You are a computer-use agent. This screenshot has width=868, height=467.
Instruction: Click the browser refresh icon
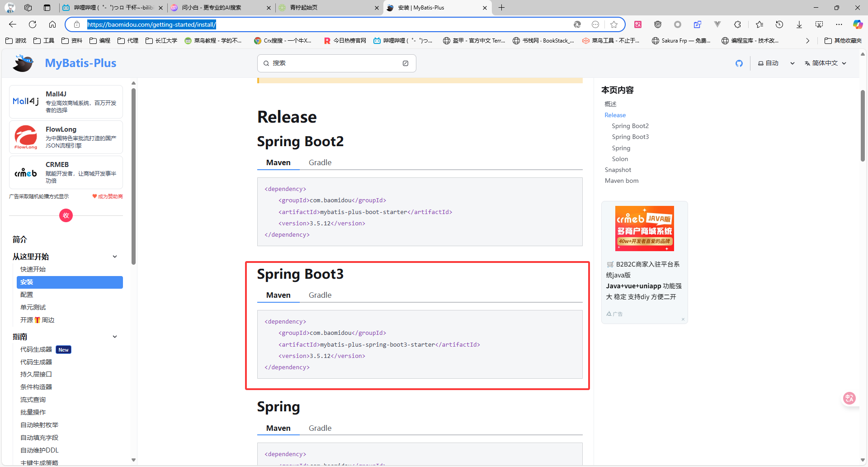(33, 24)
